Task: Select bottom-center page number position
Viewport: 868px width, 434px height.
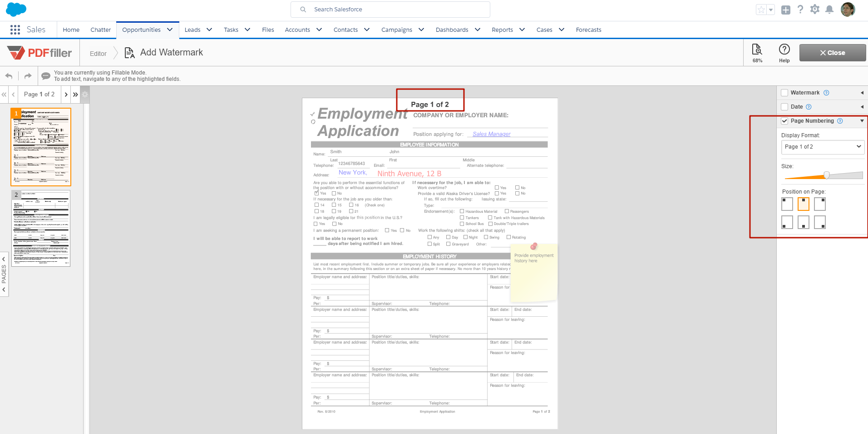Action: [x=804, y=222]
